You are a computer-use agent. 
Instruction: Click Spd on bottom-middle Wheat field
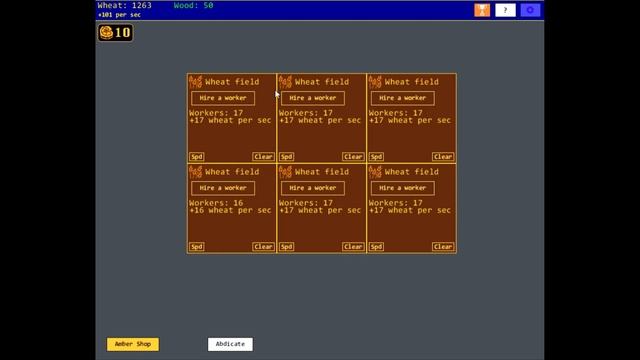coord(287,247)
